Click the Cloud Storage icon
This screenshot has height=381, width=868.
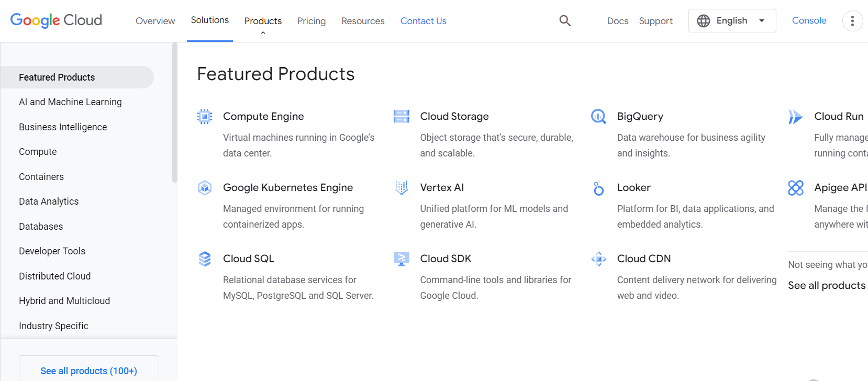[401, 116]
